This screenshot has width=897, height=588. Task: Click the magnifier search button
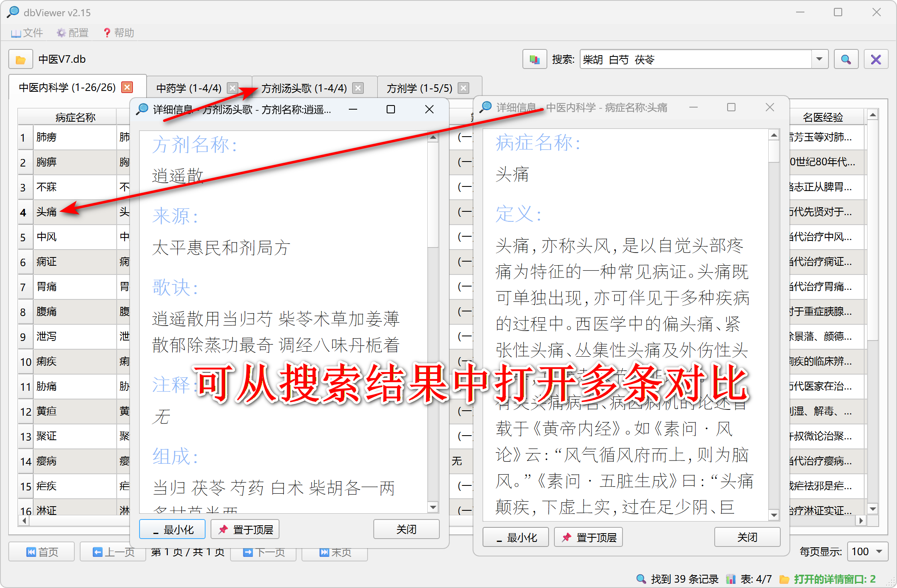point(846,59)
